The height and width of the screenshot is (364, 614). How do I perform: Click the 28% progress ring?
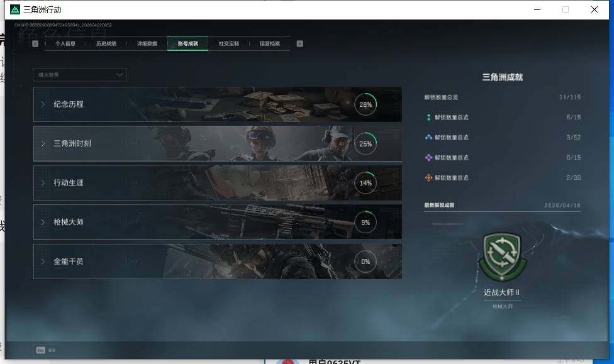coord(366,104)
